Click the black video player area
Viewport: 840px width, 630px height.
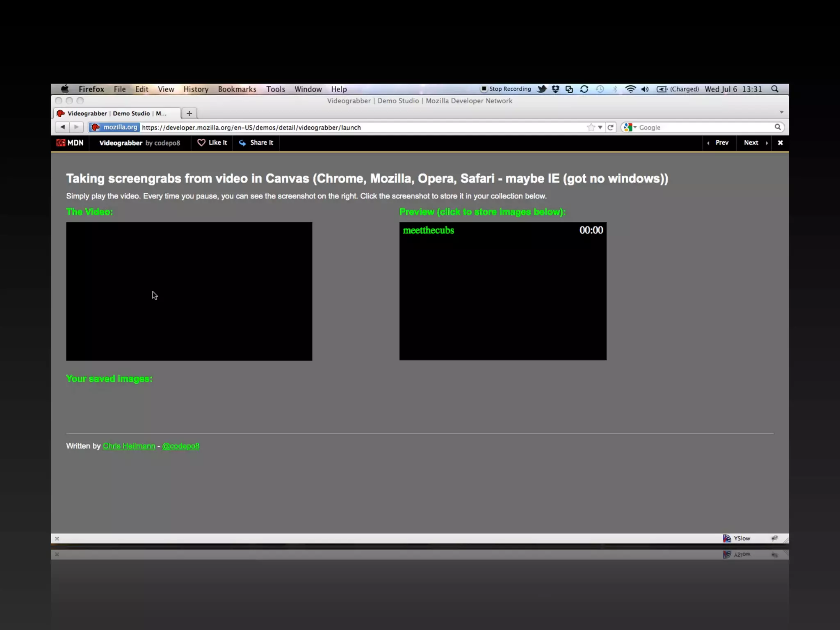[x=189, y=291]
